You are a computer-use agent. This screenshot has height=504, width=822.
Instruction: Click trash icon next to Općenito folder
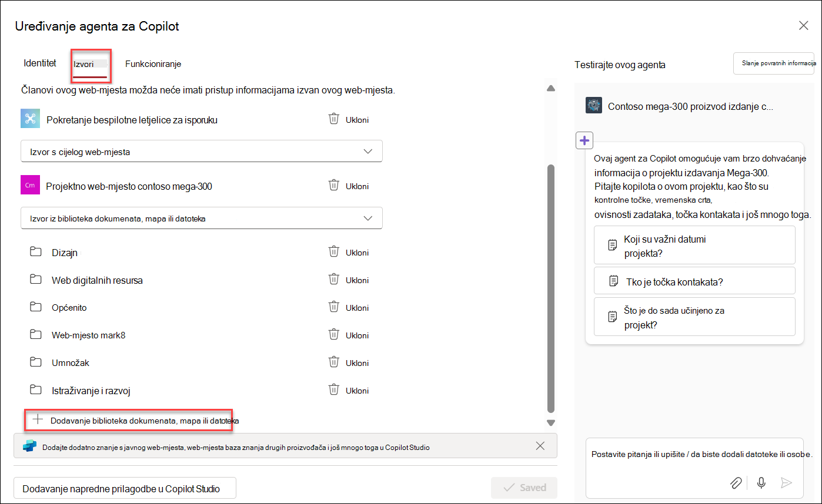coord(333,307)
